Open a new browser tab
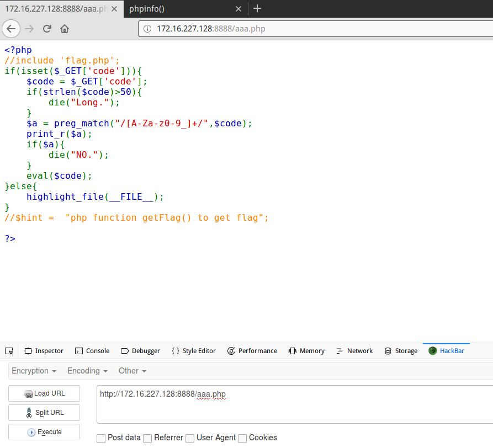The width and height of the screenshot is (493, 448). (257, 8)
